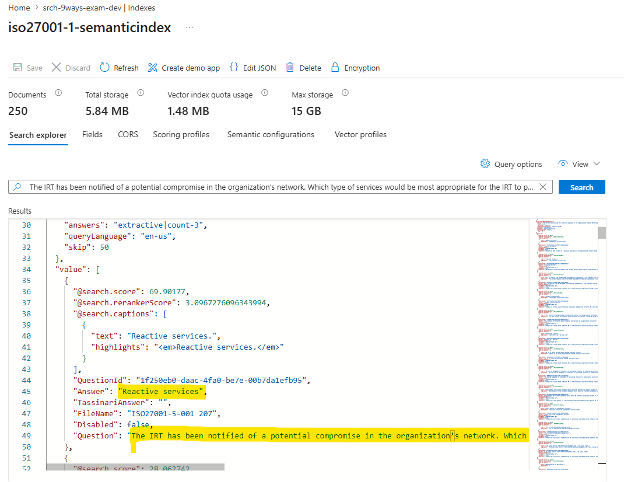Click the Disabled false value

138,425
